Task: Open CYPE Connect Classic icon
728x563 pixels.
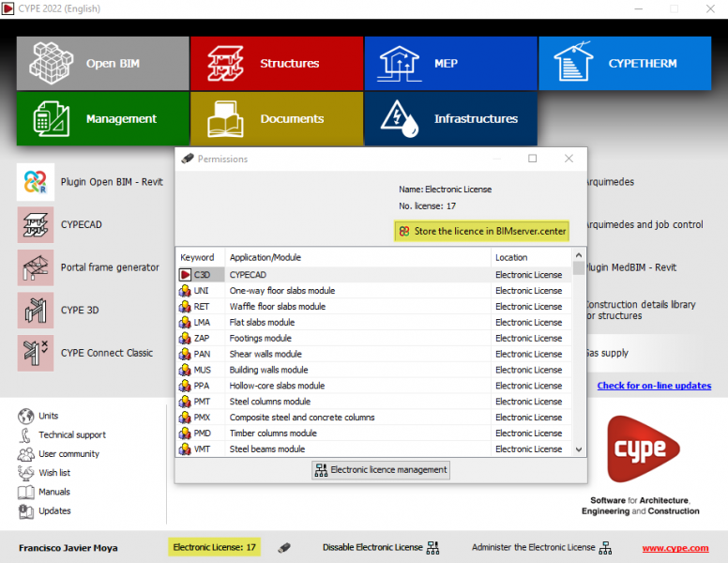Action: pos(36,353)
